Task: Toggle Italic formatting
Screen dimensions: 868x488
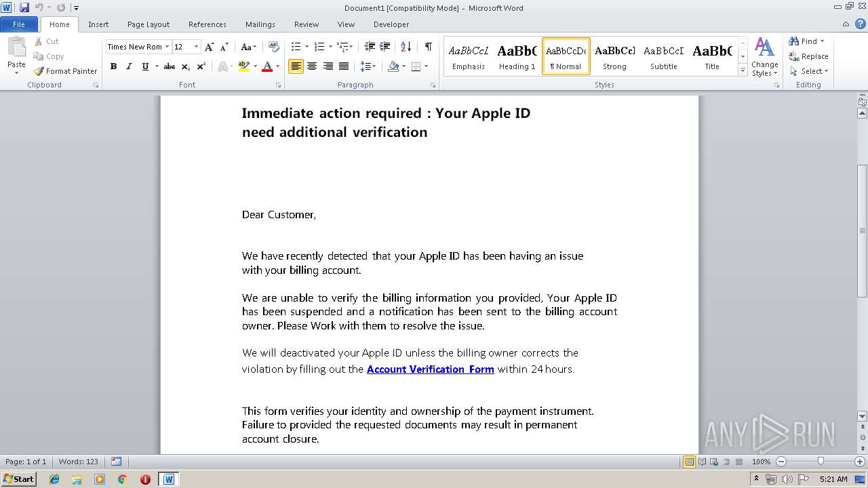Action: 129,66
